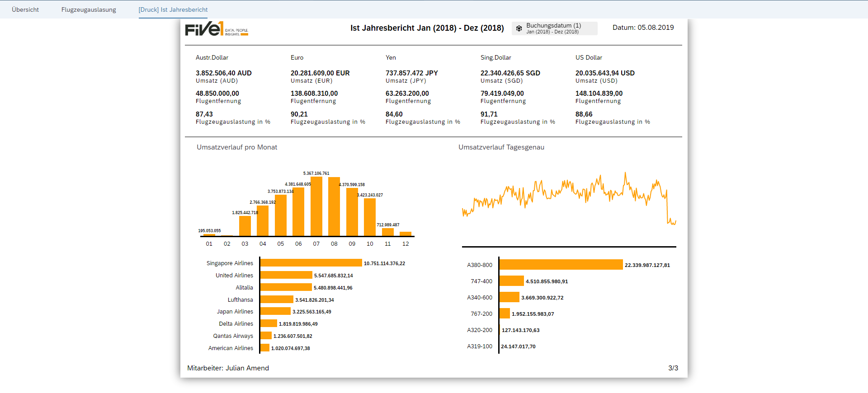Click the A319-100 aircraft label

coord(480,346)
